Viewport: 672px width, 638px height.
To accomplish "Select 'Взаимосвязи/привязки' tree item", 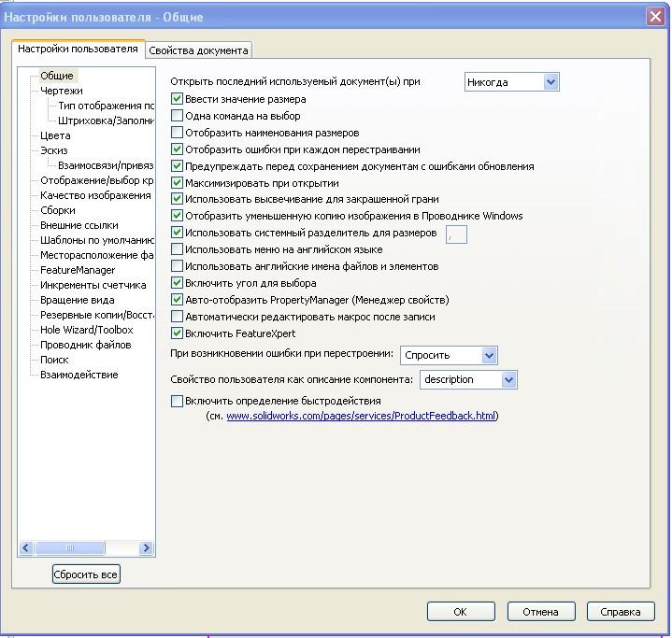I will coord(106,165).
